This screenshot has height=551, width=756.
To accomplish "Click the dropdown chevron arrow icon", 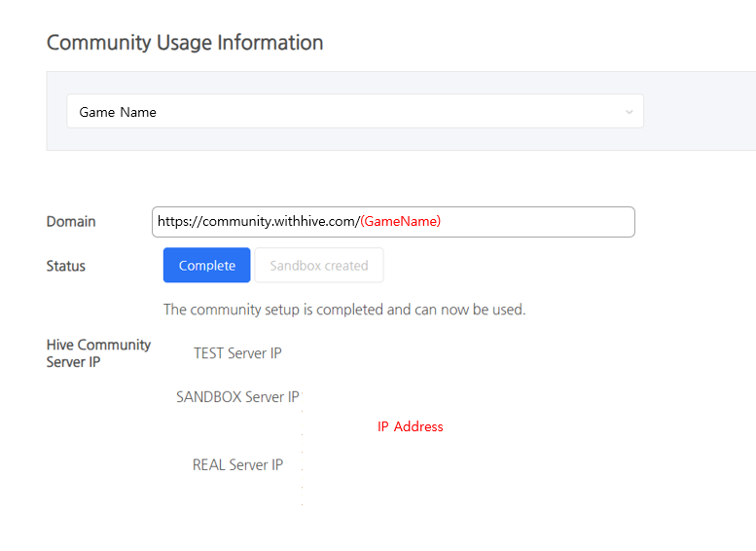I will [629, 112].
